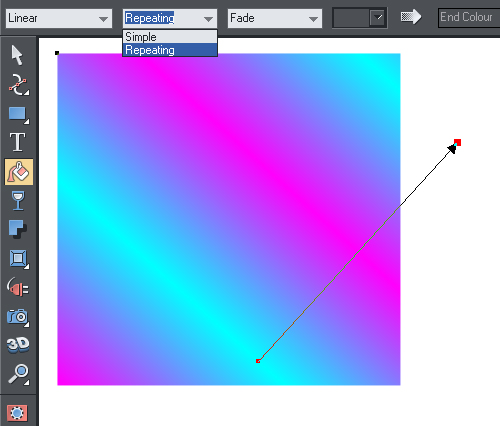Click the red fill arrow end handle
This screenshot has width=500, height=426.
tap(457, 143)
